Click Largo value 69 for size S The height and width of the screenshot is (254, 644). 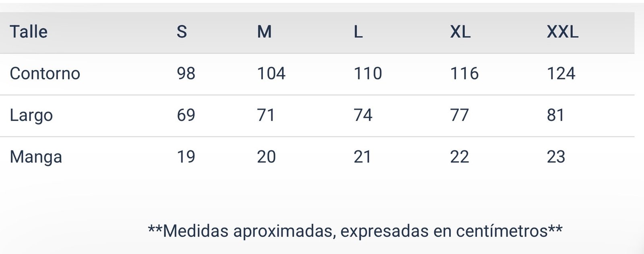[186, 115]
